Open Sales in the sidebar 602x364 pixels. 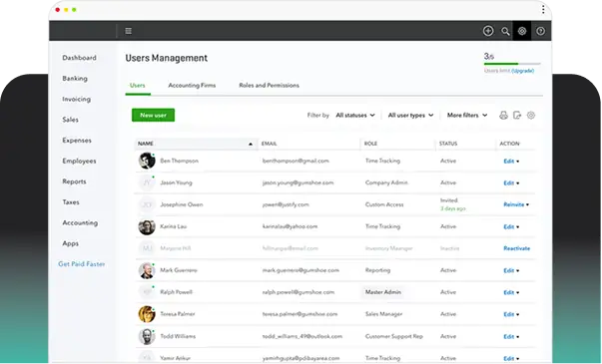coord(70,120)
